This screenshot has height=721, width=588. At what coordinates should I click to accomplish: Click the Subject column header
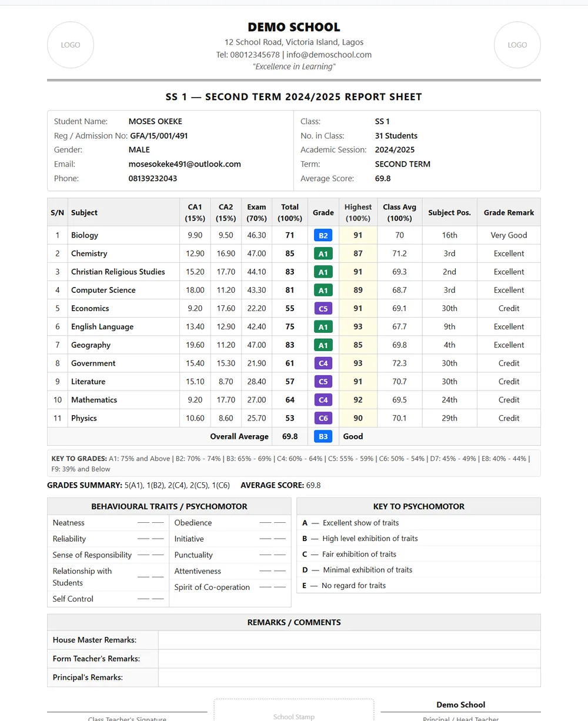tap(123, 212)
